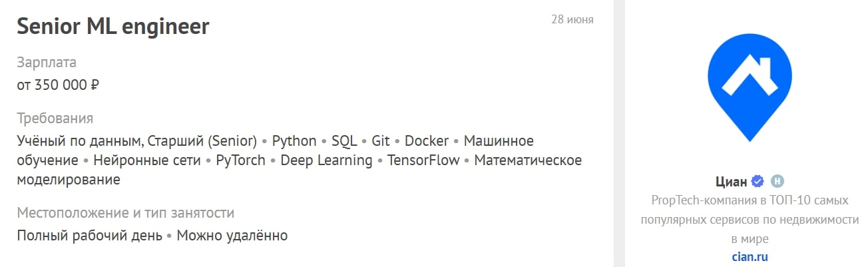Select the TensorFlow skill tag
Image resolution: width=868 pixels, height=267 pixels.
coord(423,160)
